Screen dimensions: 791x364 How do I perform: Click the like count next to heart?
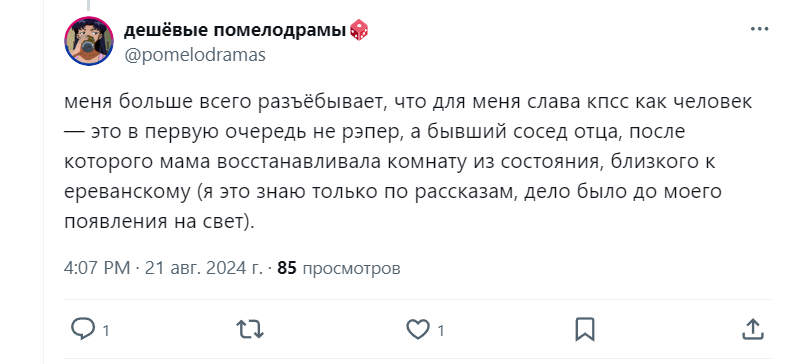(x=441, y=331)
